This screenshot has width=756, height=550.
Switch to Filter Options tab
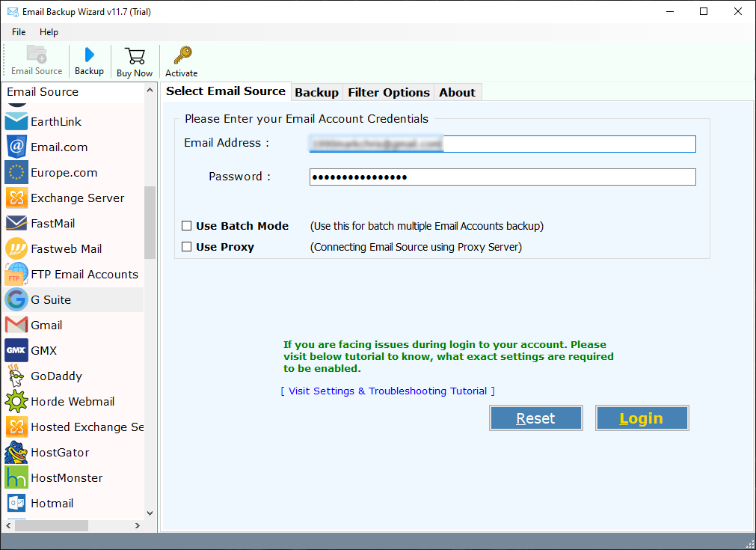pyautogui.click(x=389, y=92)
